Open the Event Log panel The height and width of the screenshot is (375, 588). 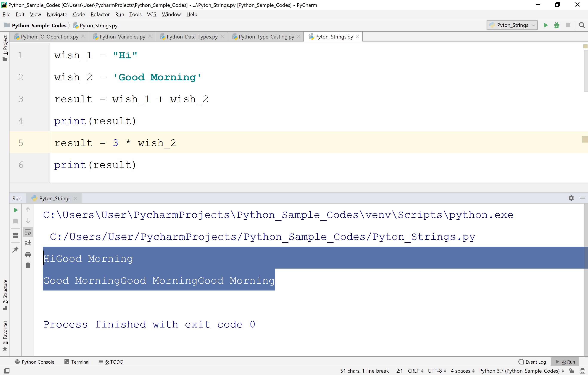532,362
